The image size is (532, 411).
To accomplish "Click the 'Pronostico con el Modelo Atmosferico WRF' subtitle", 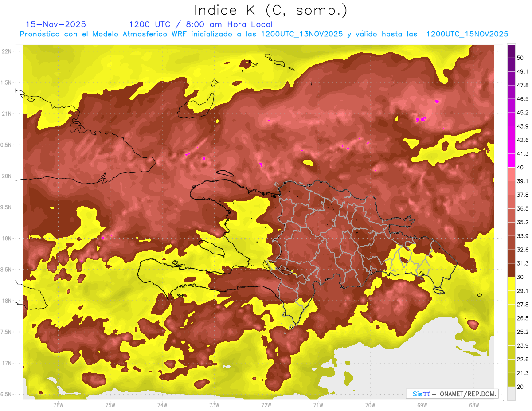I will click(x=104, y=34).
